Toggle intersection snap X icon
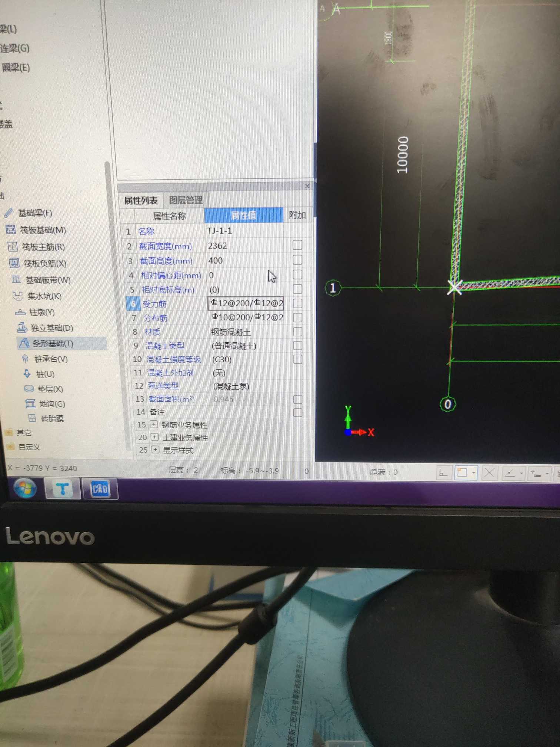560x747 pixels. (x=489, y=473)
